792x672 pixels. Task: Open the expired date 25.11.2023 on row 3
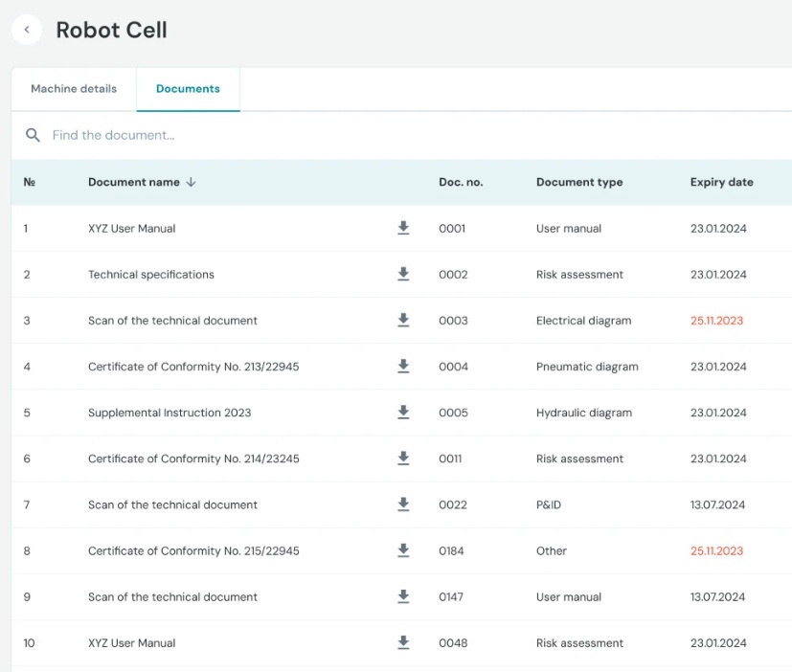(x=715, y=320)
